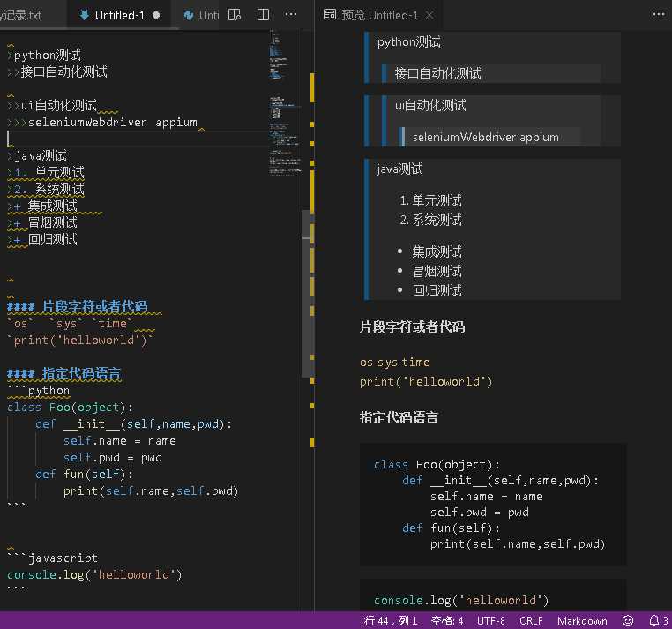Click 回归测试 bullet in preview
The image size is (672, 629).
pos(437,291)
